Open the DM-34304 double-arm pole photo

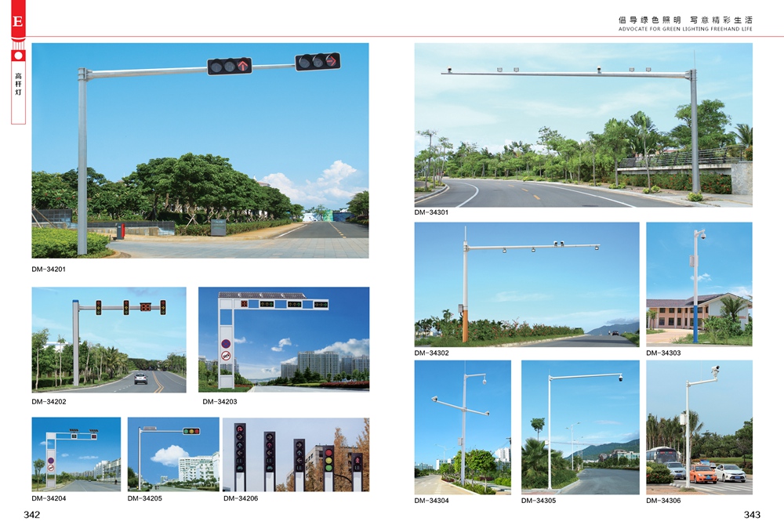(463, 427)
